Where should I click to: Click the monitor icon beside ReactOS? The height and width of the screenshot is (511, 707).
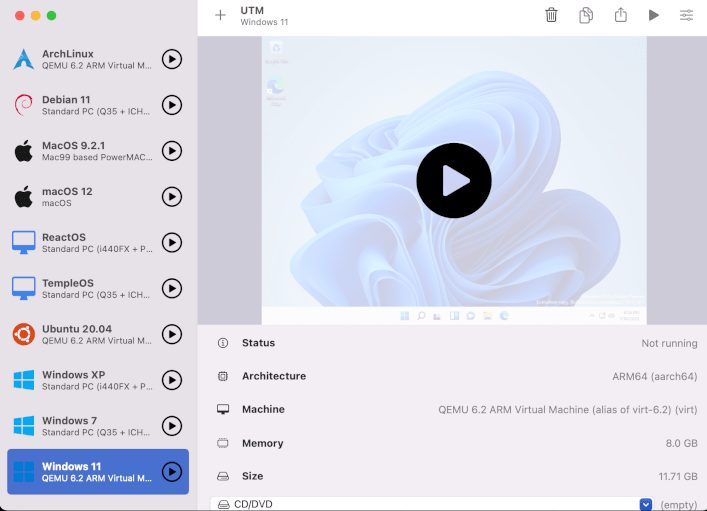(23, 243)
